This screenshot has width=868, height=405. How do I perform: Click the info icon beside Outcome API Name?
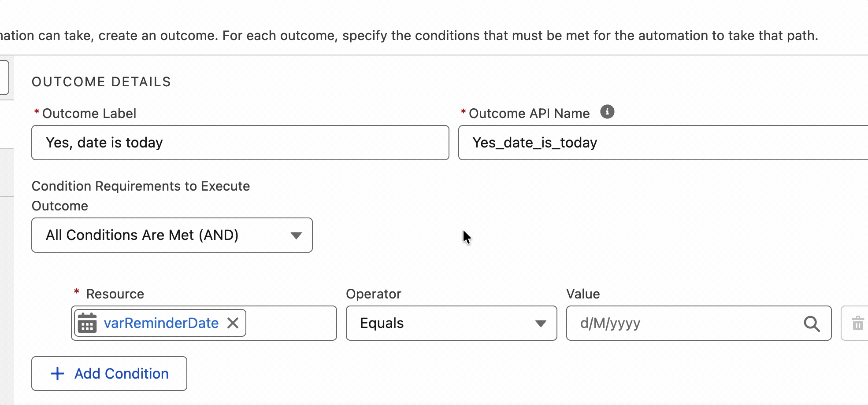coord(607,112)
